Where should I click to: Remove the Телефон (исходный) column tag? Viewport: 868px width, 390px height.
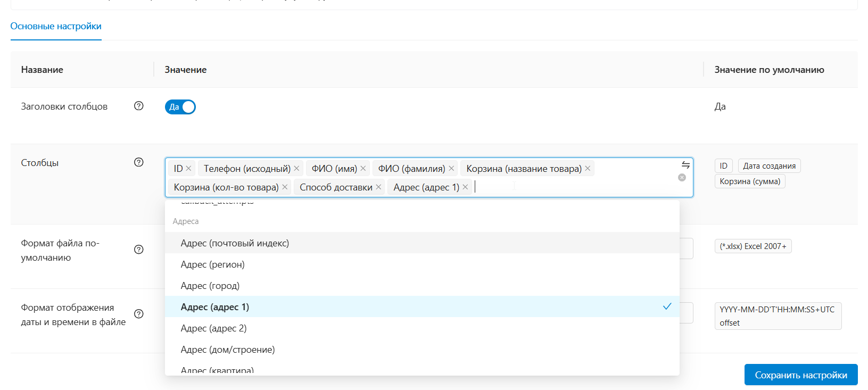click(296, 169)
